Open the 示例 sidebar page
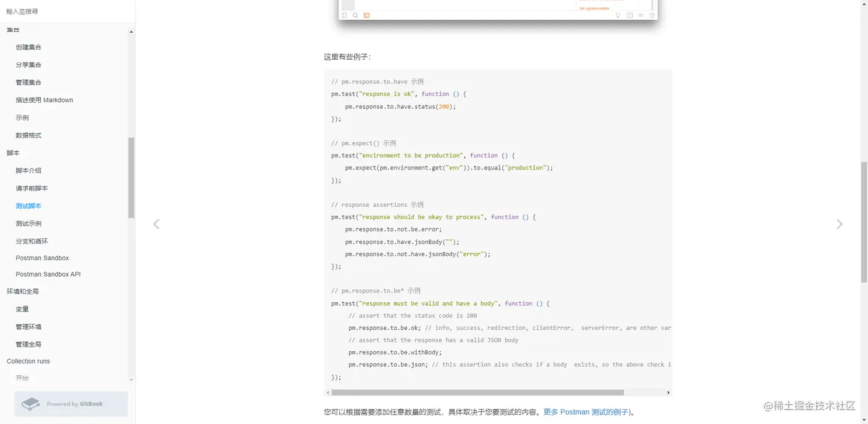This screenshot has height=424, width=868. [22, 118]
